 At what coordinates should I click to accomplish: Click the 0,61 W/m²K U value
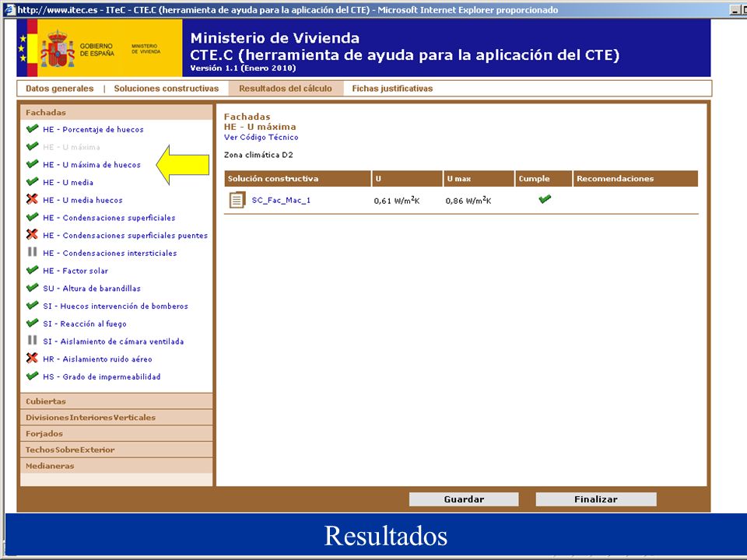(397, 201)
